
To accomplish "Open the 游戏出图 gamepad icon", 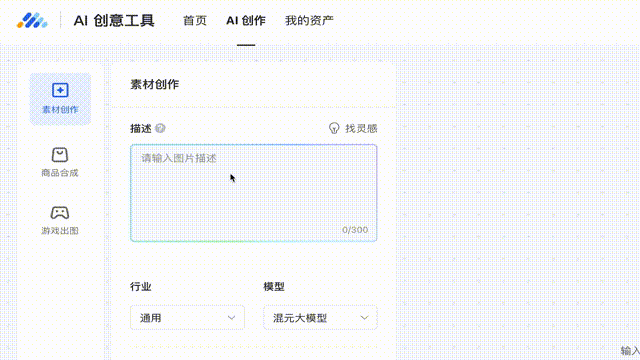I will coord(60,213).
